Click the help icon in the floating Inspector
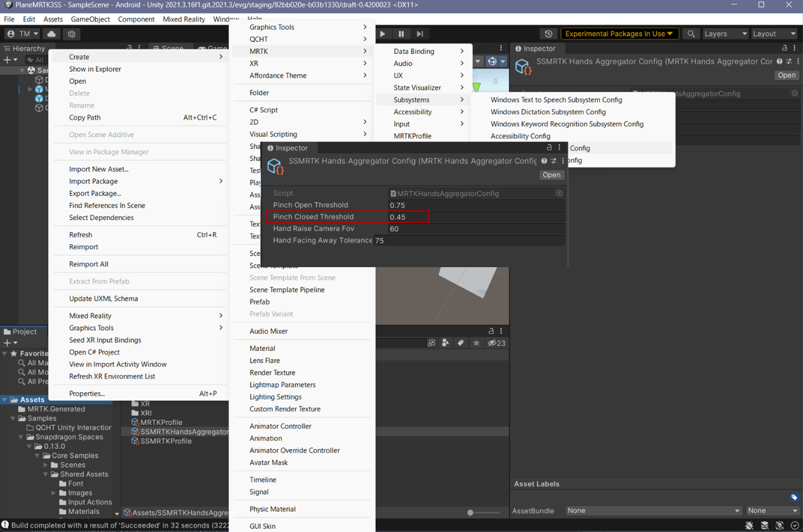The width and height of the screenshot is (803, 532). click(x=544, y=161)
